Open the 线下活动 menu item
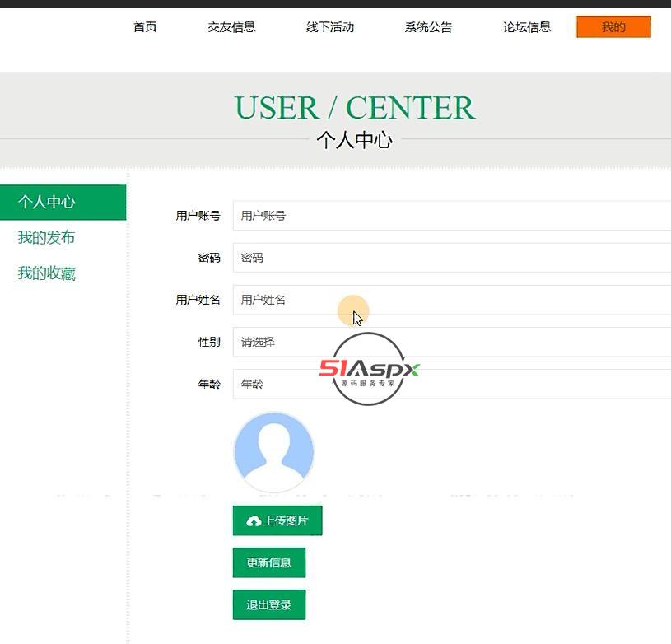The width and height of the screenshot is (671, 644). pyautogui.click(x=330, y=27)
